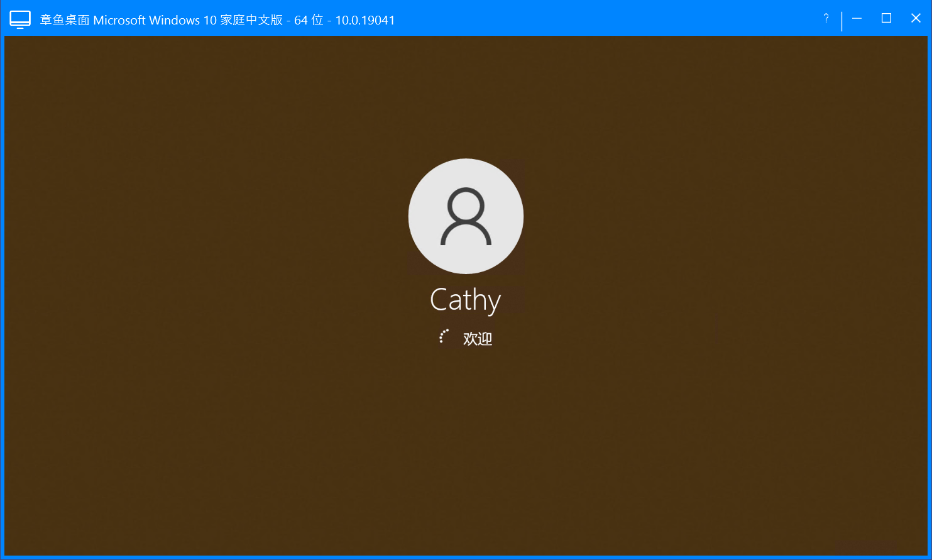Viewport: 932px width, 560px height.
Task: Click the 家庭中文版 edition text
Action: click(x=251, y=20)
